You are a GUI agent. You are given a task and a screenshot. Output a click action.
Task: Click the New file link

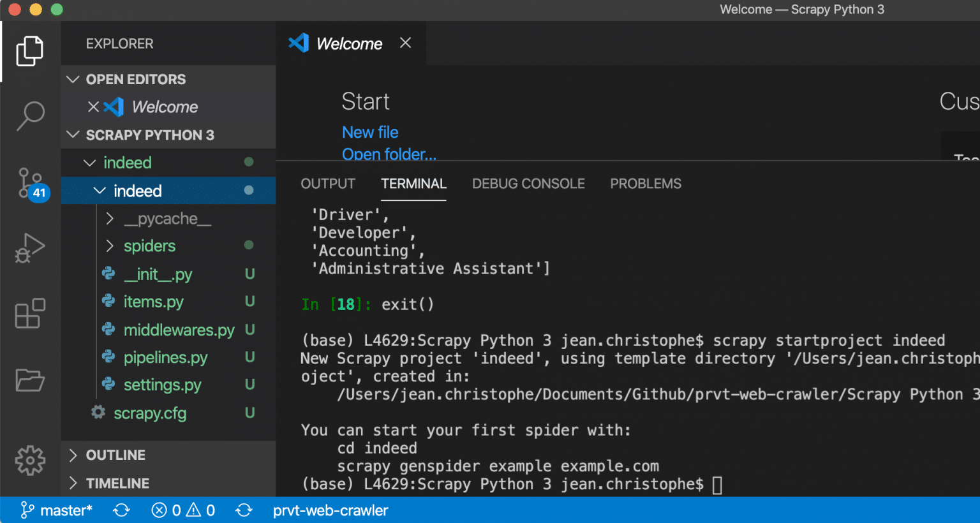pos(370,132)
